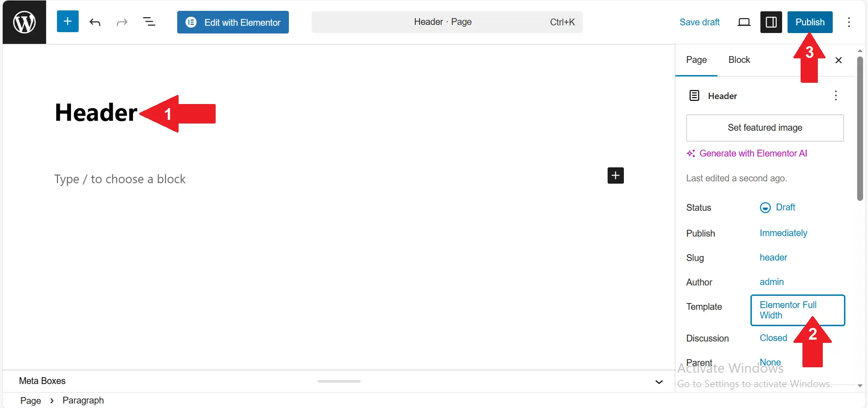
Task: Click the Header Page command palette field
Action: (x=446, y=22)
